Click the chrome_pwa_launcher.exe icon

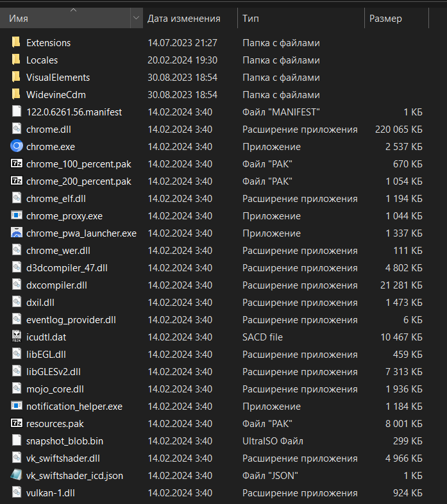tap(17, 233)
